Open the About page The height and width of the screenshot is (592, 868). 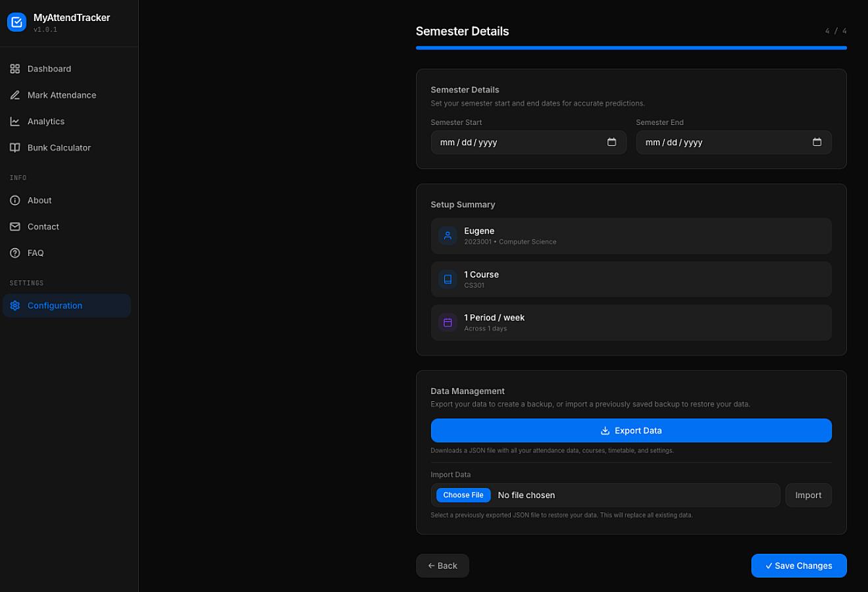(x=66, y=200)
